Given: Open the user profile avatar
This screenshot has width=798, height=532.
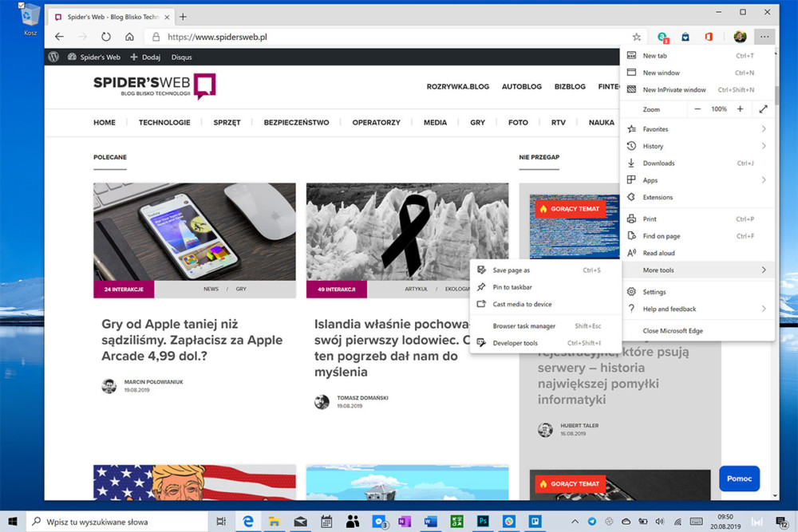Looking at the screenshot, I should point(740,37).
